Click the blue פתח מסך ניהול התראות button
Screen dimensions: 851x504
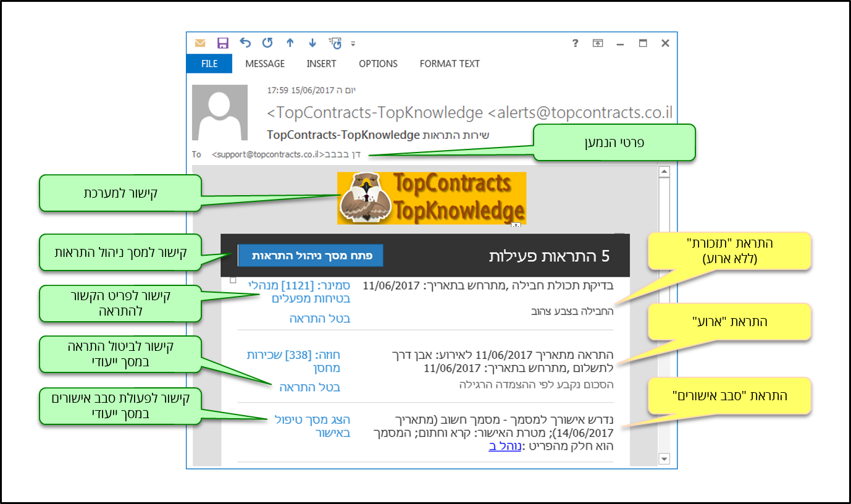click(x=311, y=255)
